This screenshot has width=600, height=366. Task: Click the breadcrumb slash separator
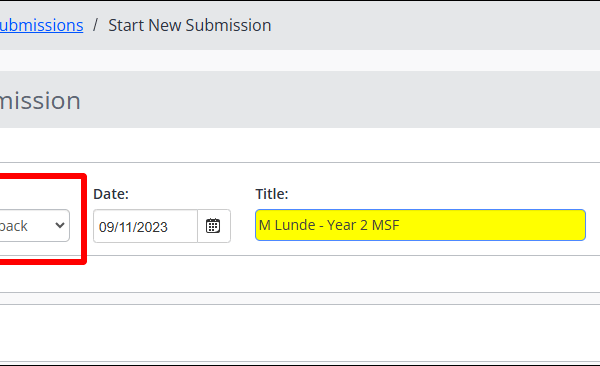[95, 25]
